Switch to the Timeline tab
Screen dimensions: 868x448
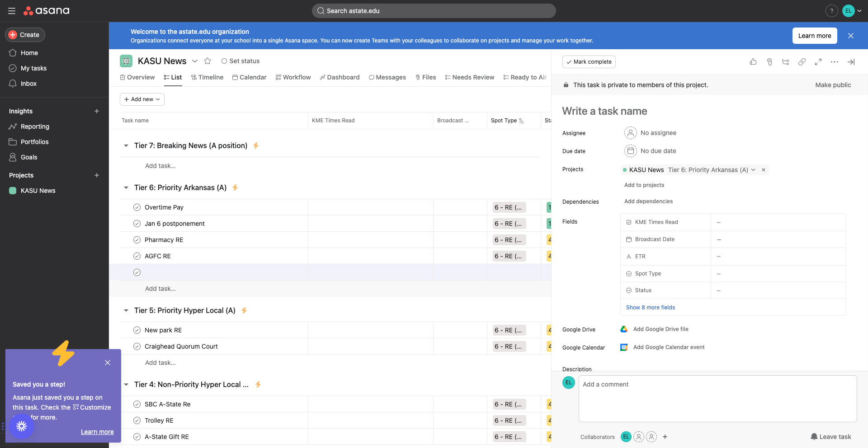point(207,77)
